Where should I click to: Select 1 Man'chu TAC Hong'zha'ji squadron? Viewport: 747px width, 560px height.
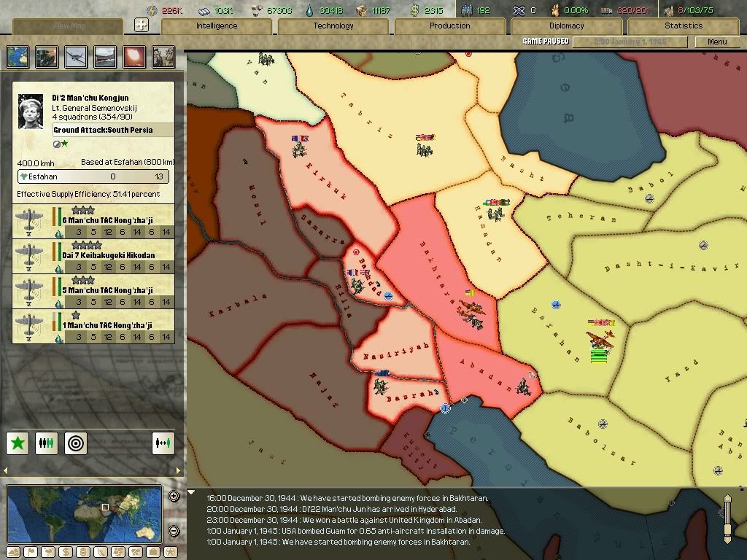click(x=93, y=327)
